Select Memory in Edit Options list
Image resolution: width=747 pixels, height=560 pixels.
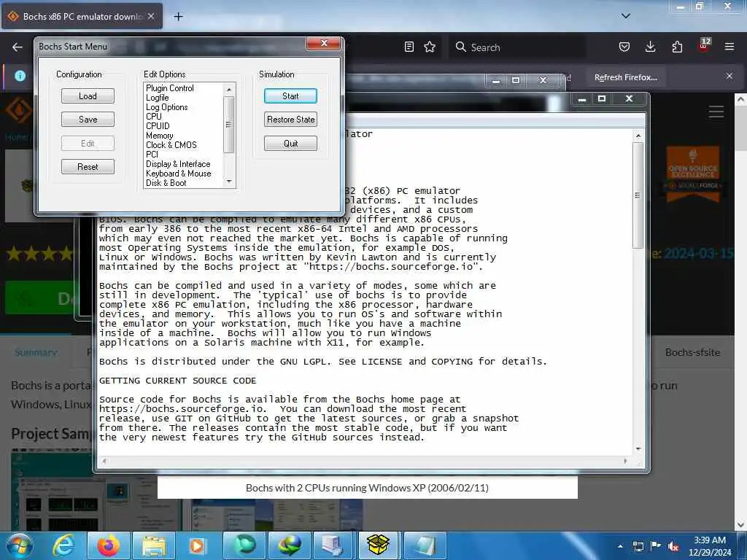click(160, 135)
